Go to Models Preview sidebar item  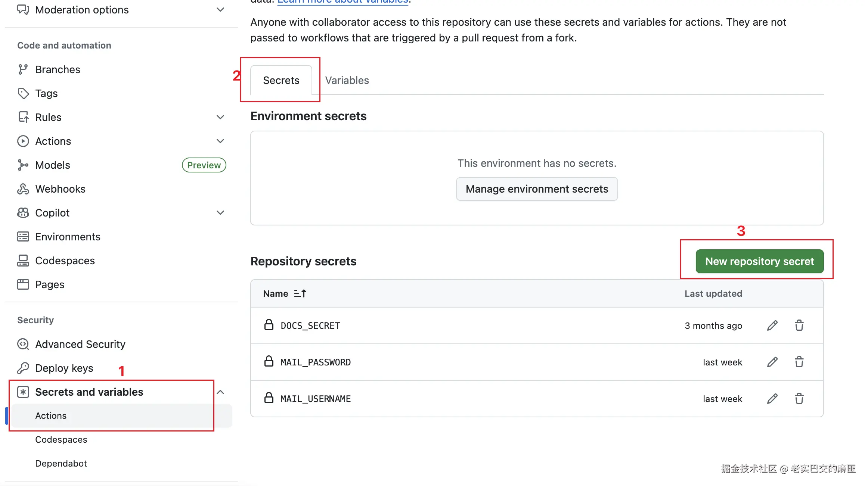tap(53, 165)
